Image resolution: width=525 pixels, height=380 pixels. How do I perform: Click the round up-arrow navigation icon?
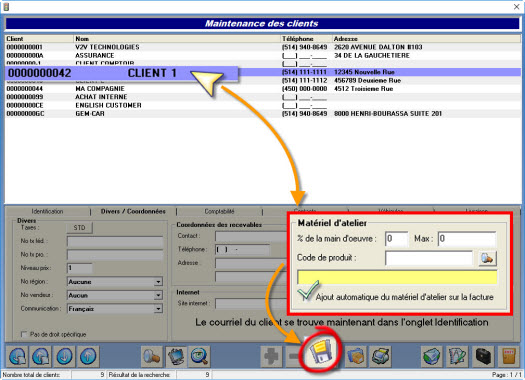coord(88,357)
